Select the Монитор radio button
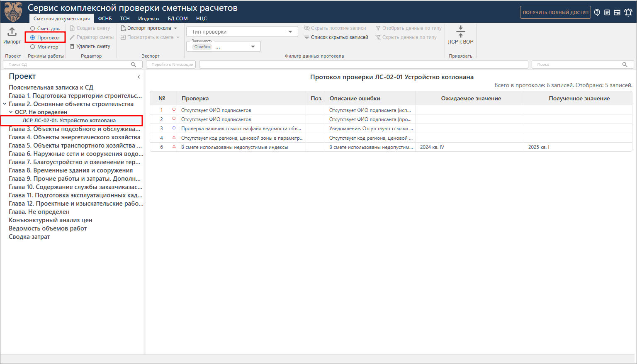The height and width of the screenshot is (364, 637). pyautogui.click(x=32, y=47)
